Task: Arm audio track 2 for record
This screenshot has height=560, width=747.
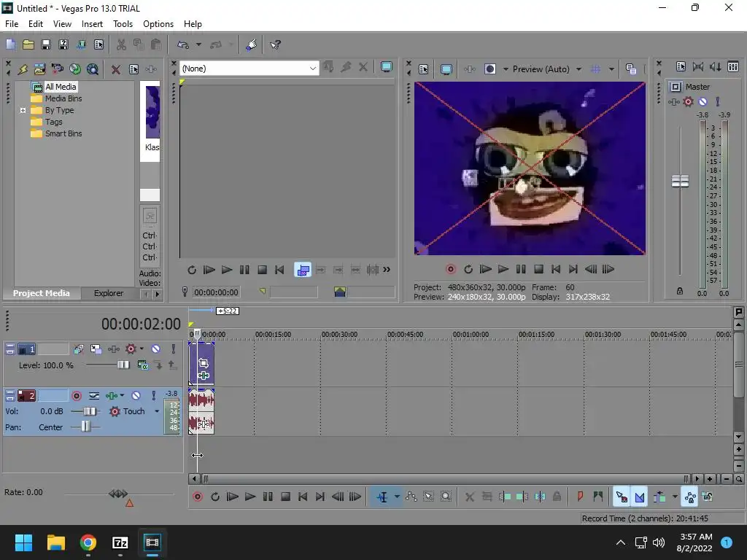Action: (76, 396)
